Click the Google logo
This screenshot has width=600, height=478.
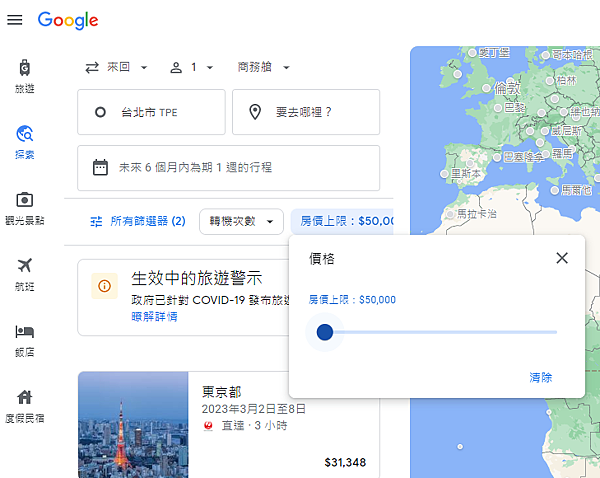(68, 20)
